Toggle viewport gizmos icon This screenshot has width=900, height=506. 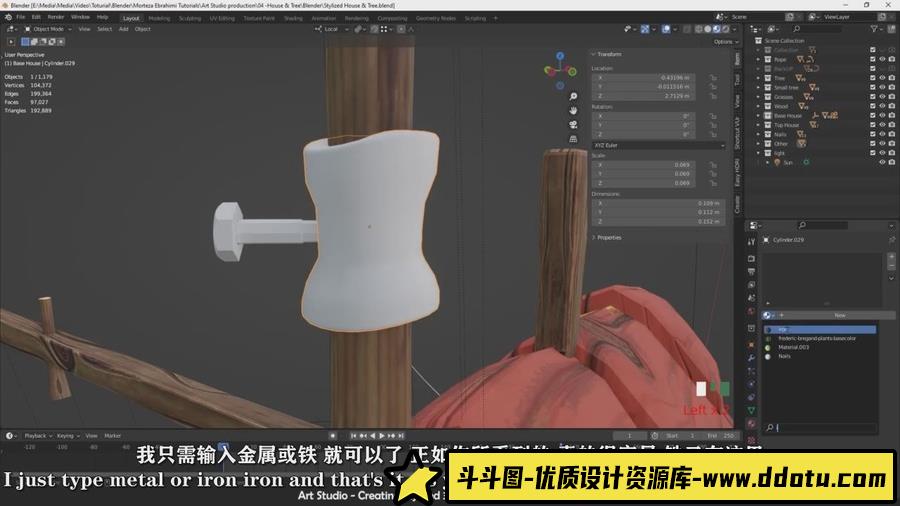(645, 29)
